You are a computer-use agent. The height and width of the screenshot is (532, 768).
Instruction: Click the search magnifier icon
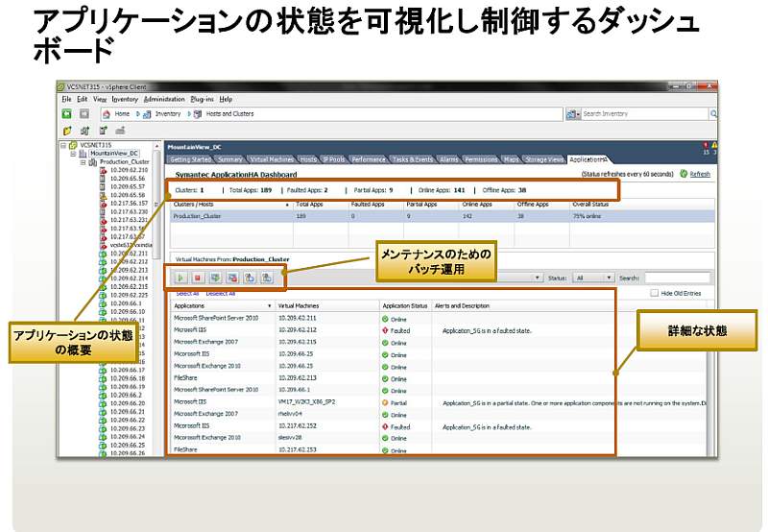(x=713, y=113)
